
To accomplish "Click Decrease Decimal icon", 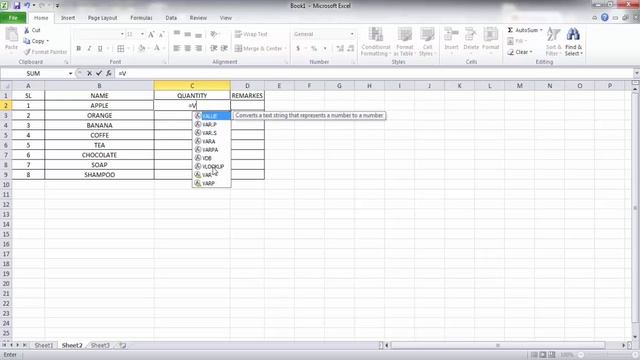I will (351, 49).
